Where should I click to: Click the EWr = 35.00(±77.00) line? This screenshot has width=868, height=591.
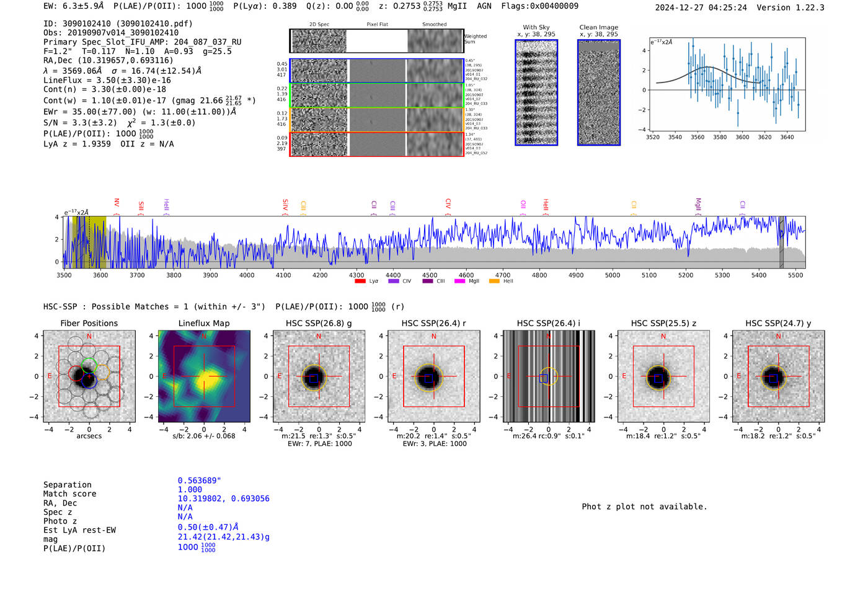click(x=140, y=112)
